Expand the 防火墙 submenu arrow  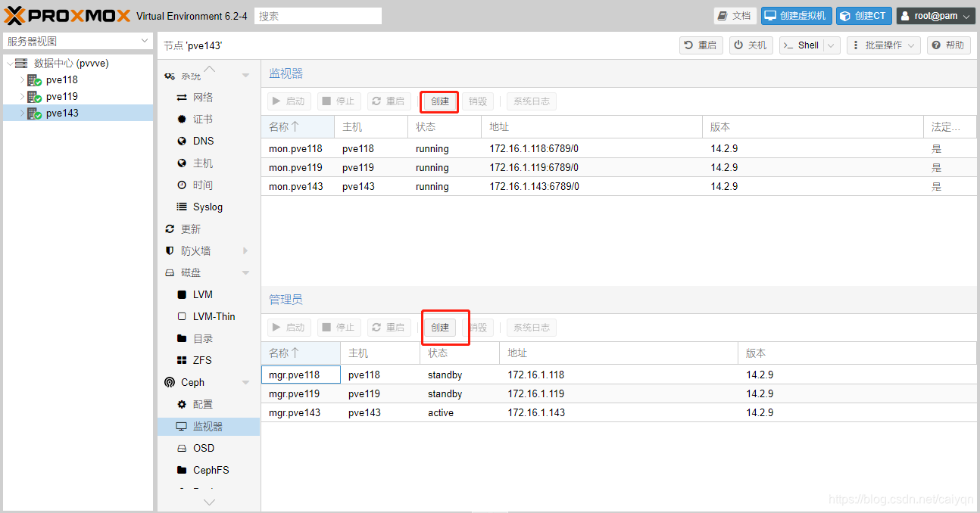pyautogui.click(x=245, y=251)
